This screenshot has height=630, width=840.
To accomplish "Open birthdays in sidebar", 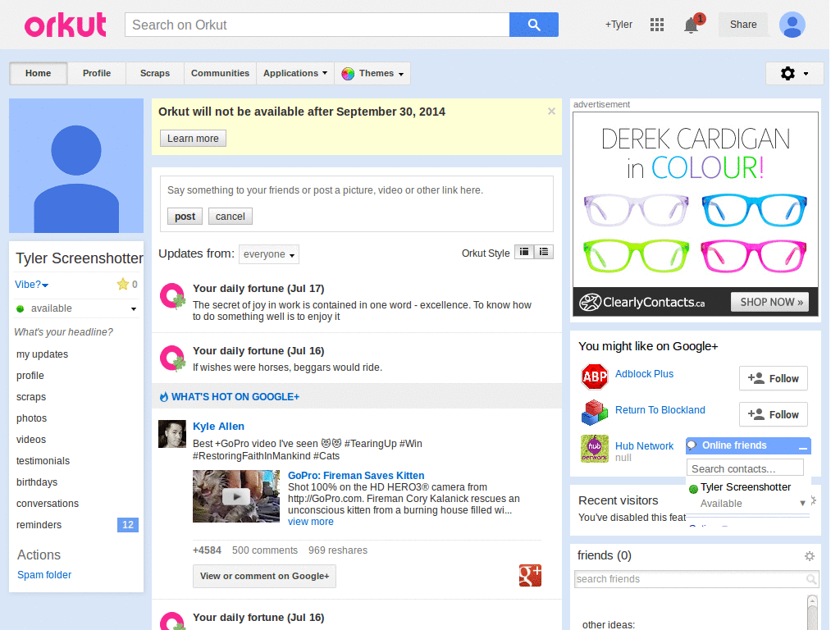I will point(37,482).
